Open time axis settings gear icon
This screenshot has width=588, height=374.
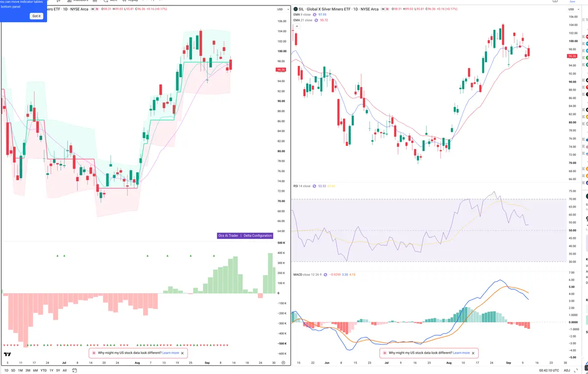[x=283, y=363]
